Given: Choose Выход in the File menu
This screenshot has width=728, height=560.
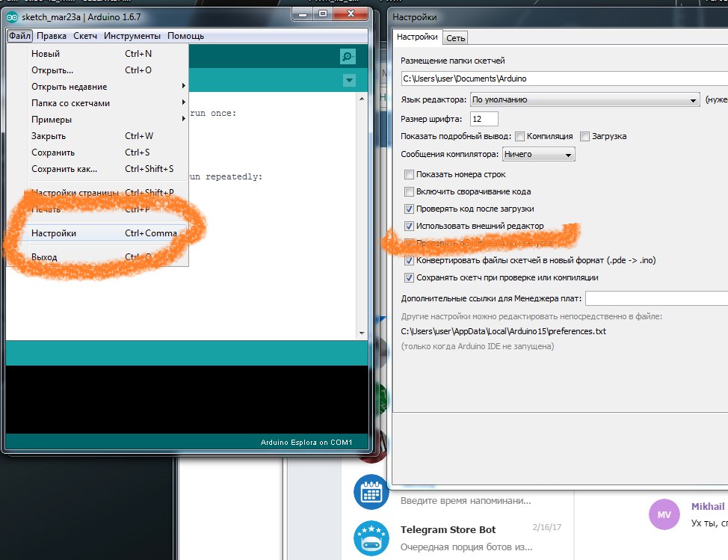Looking at the screenshot, I should pos(97,256).
